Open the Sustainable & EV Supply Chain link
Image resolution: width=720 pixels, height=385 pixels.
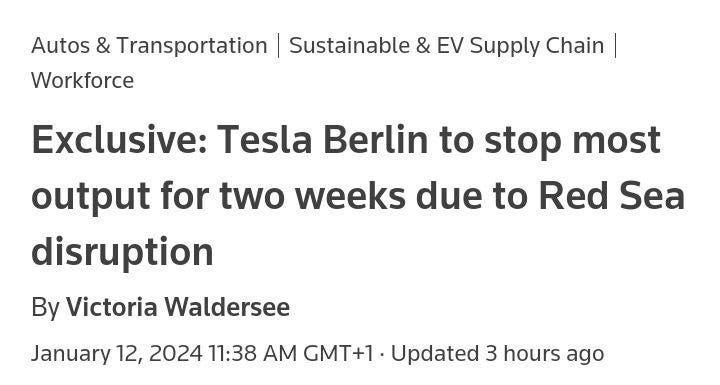coord(446,45)
